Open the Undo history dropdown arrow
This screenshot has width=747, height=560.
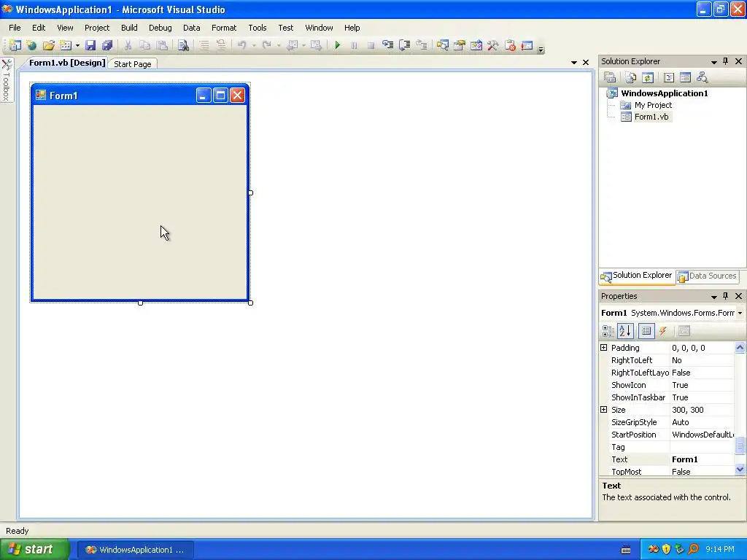coord(254,46)
